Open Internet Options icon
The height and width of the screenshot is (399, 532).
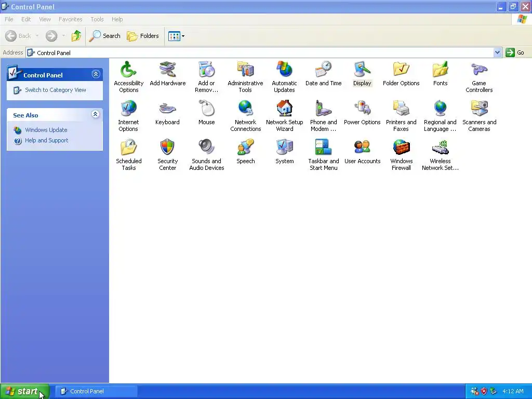coord(128,116)
